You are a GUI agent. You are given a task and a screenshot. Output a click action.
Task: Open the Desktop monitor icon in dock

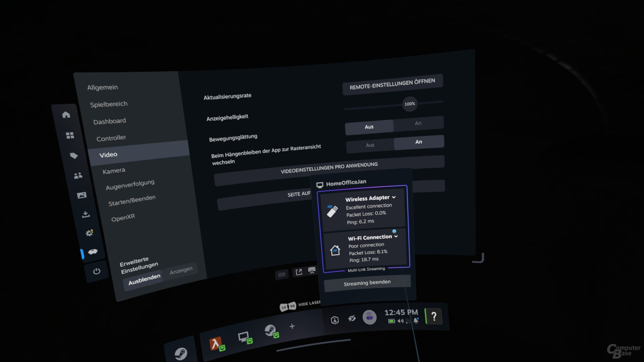pyautogui.click(x=245, y=337)
